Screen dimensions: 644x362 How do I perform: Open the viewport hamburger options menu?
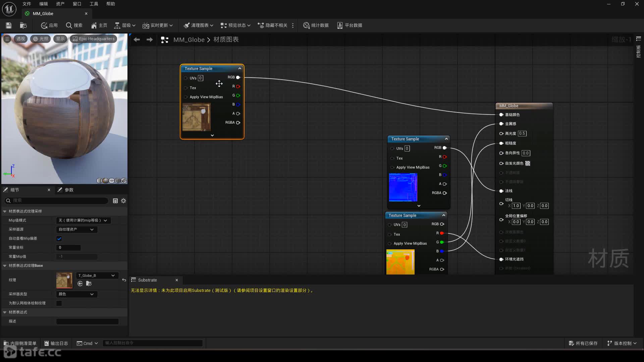[7, 39]
